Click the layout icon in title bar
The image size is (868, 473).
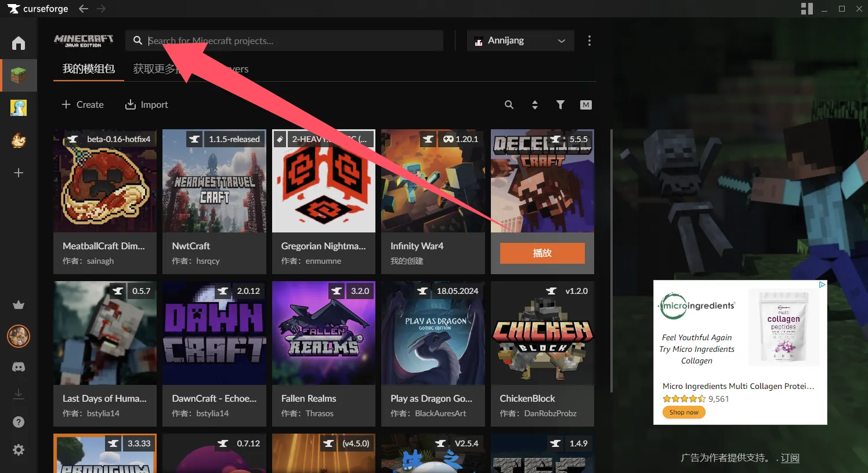(806, 9)
